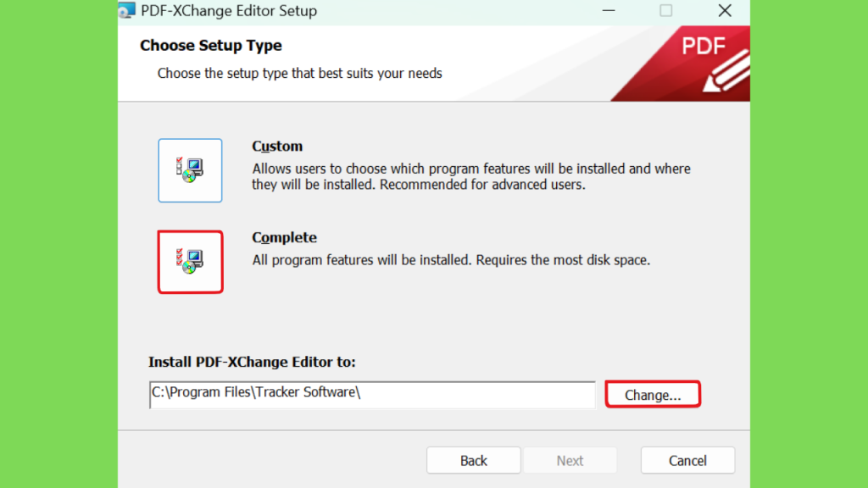
Task: Choose the Complete setup type icon
Action: point(190,262)
